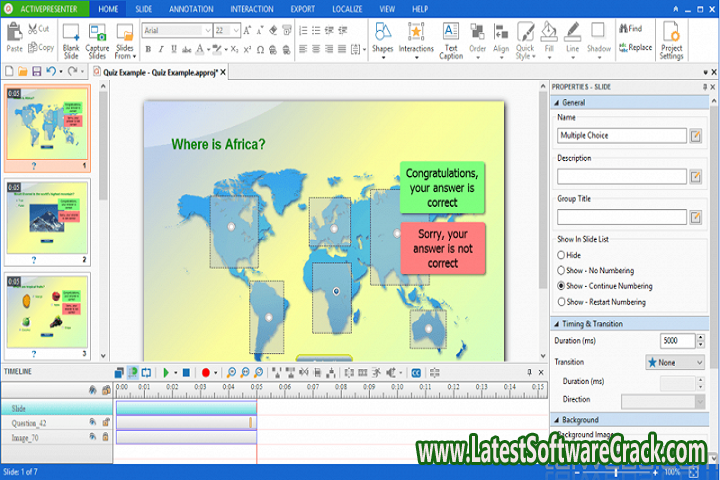720x480 pixels.
Task: Click the slide Name input field
Action: (x=621, y=135)
